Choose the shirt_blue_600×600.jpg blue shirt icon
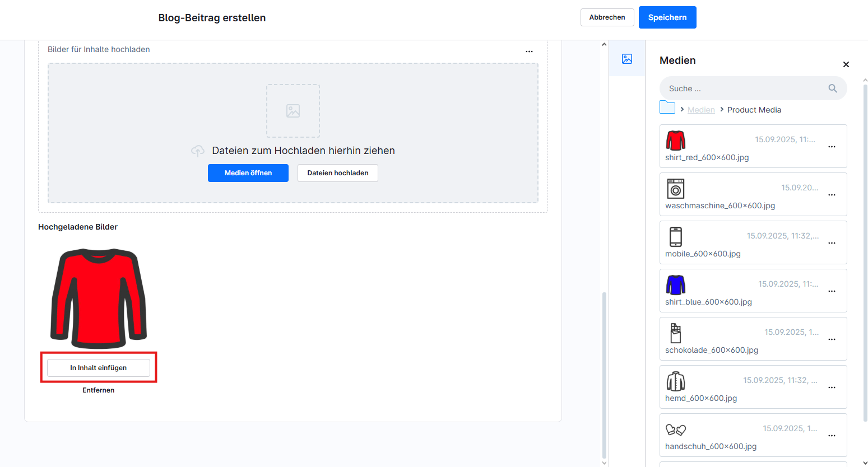This screenshot has height=467, width=868. (x=675, y=285)
